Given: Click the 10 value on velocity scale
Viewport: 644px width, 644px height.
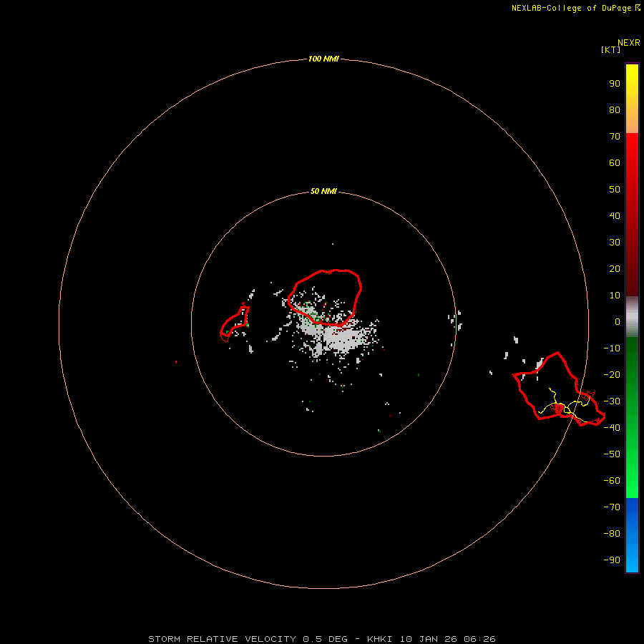Looking at the screenshot, I should click(x=615, y=296).
